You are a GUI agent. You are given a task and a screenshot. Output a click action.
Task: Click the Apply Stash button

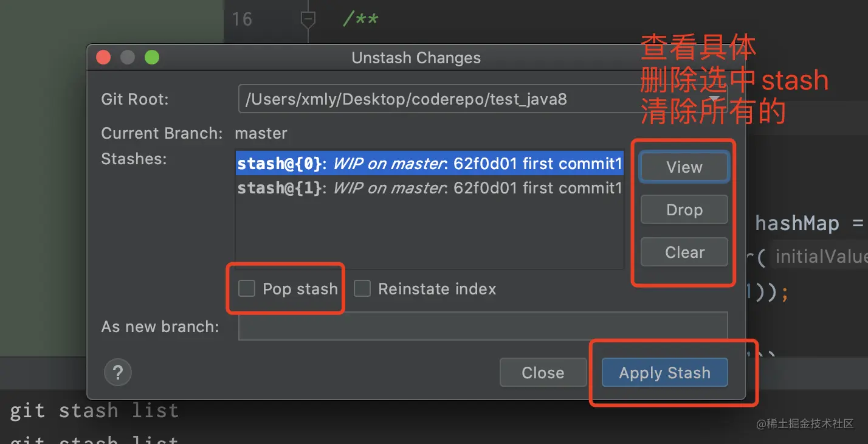tap(664, 372)
